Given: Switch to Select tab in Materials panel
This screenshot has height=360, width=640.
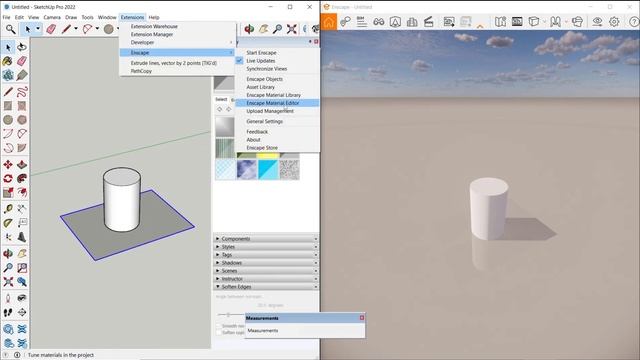Looking at the screenshot, I should tap(221, 99).
